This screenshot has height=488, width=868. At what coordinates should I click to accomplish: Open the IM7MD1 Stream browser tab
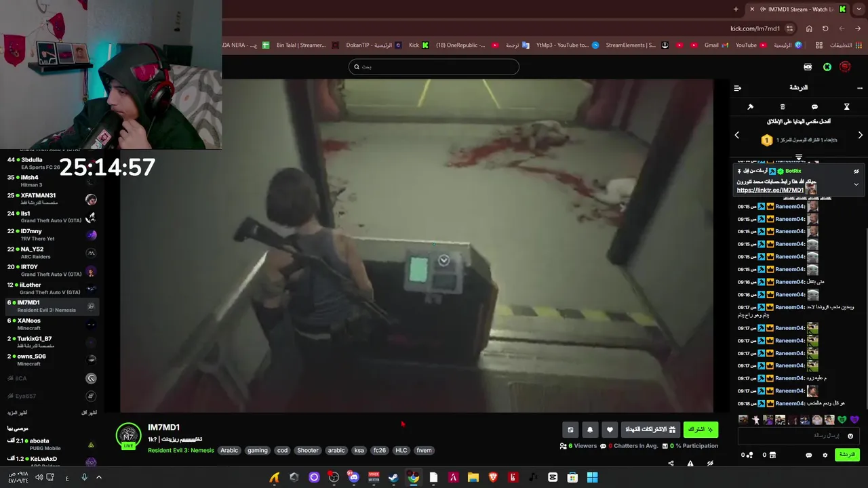pyautogui.click(x=797, y=9)
